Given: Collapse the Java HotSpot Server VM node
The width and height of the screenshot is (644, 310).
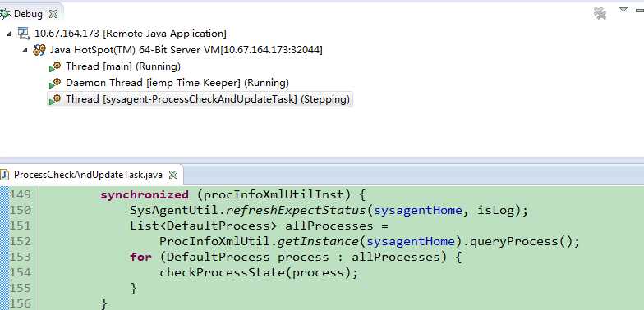Looking at the screenshot, I should pyautogui.click(x=25, y=51).
